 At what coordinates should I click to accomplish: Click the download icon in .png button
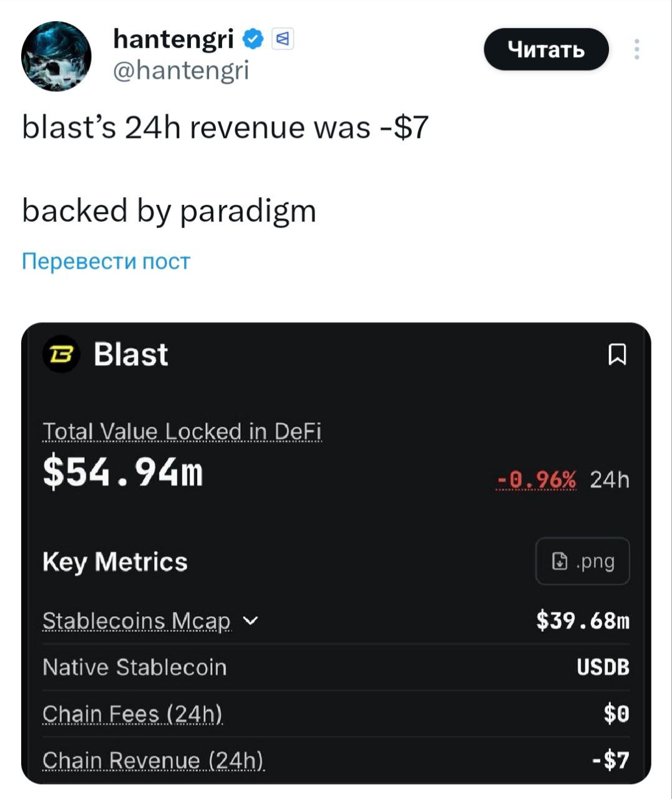tap(560, 561)
